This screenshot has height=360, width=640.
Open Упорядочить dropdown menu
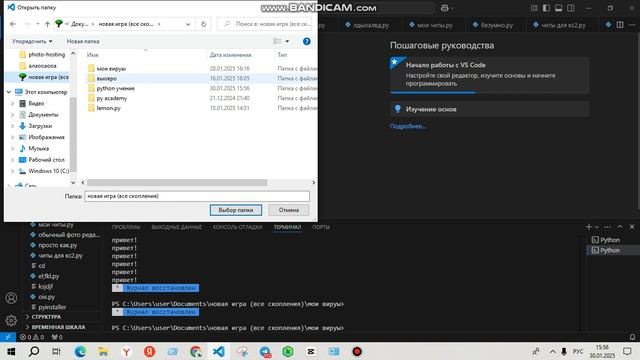click(32, 41)
